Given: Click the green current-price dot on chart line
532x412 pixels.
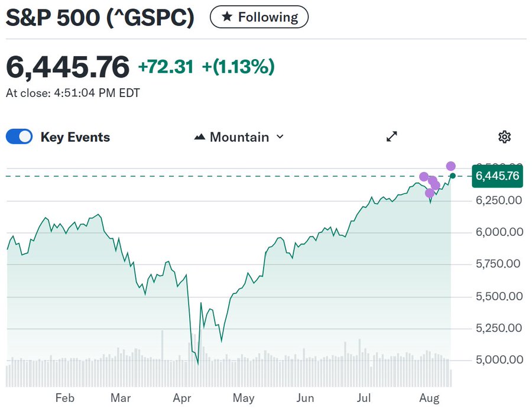Looking at the screenshot, I should 453,176.
